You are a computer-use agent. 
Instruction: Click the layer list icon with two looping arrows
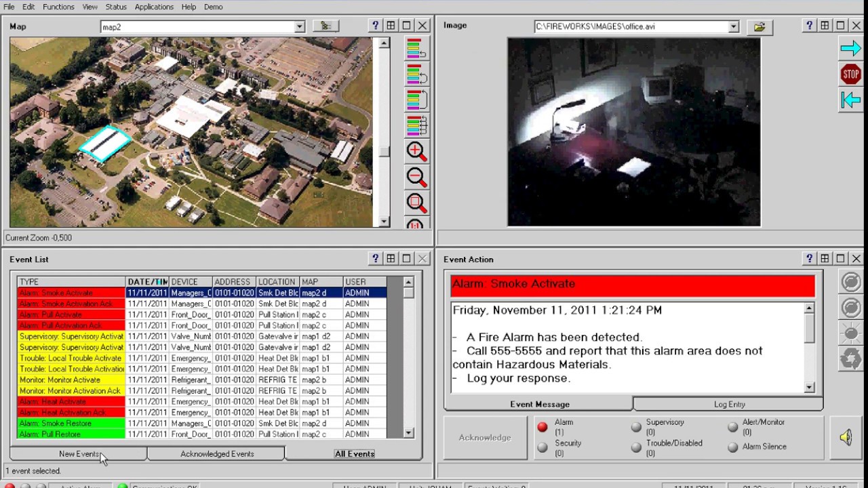(x=416, y=74)
